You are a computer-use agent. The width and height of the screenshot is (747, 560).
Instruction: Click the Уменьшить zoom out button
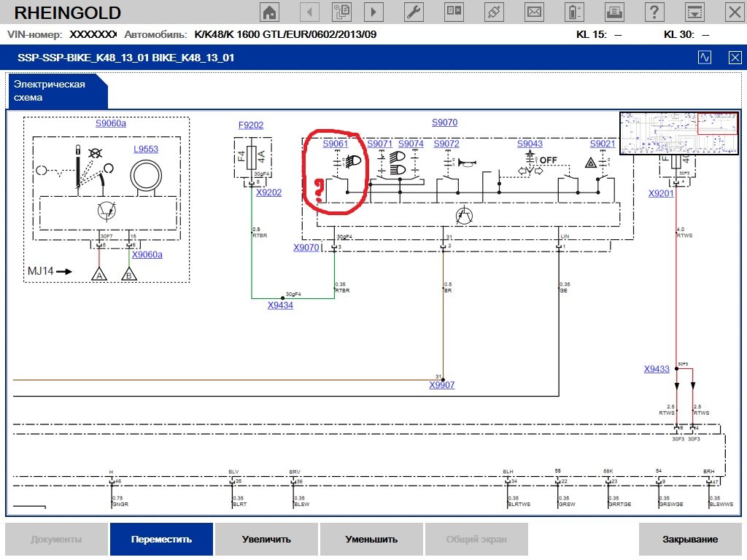[x=371, y=540]
